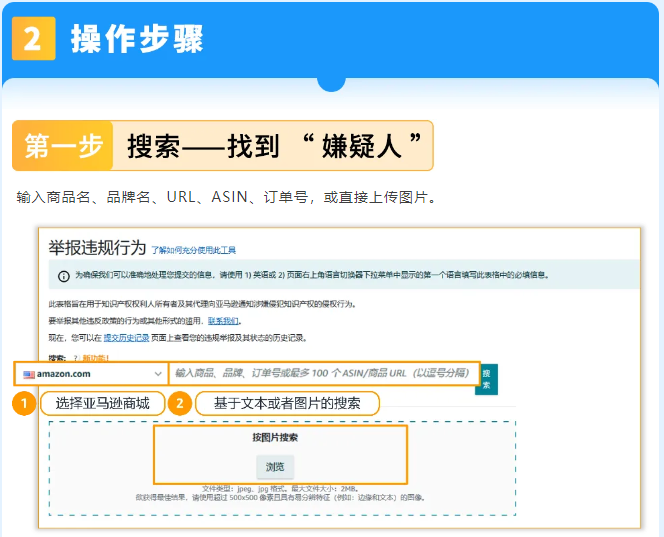Click the 基于文本或者图片的搜索 callout label
The width and height of the screenshot is (664, 537).
pyautogui.click(x=288, y=403)
